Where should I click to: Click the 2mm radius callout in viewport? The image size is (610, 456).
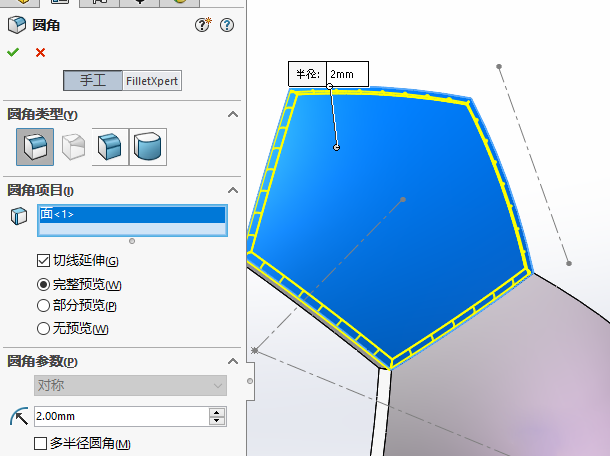347,74
